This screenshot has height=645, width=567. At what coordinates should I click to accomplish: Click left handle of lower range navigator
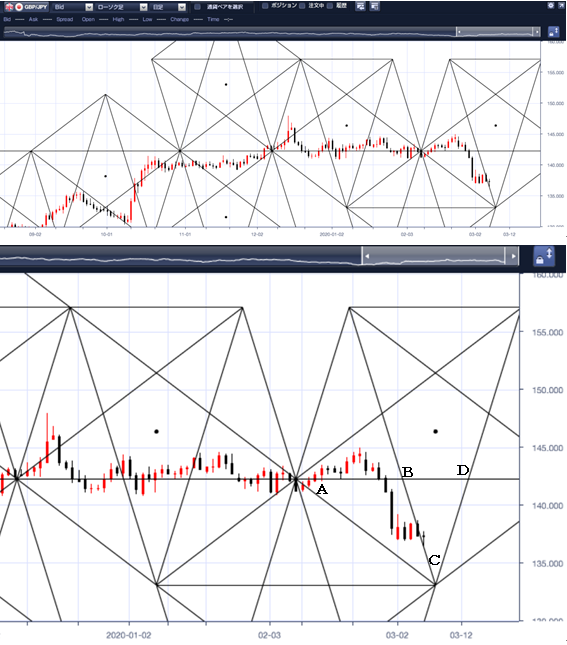(x=367, y=256)
